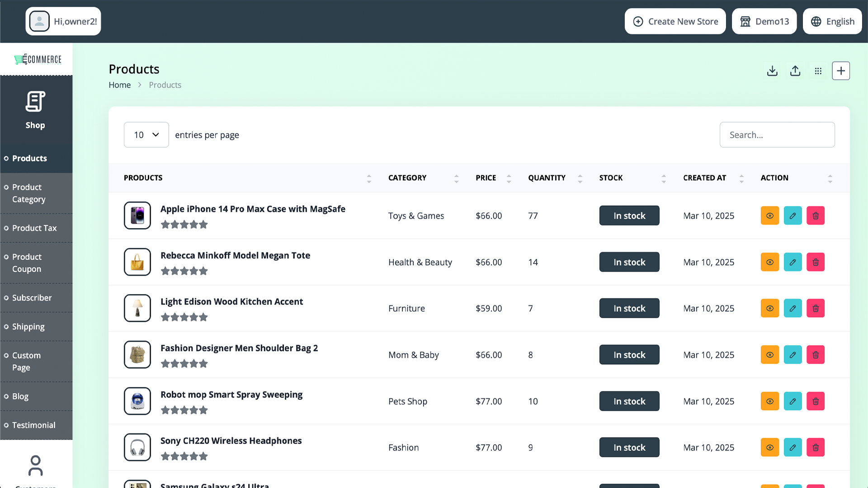Click the Search input field
868x488 pixels.
(x=777, y=135)
